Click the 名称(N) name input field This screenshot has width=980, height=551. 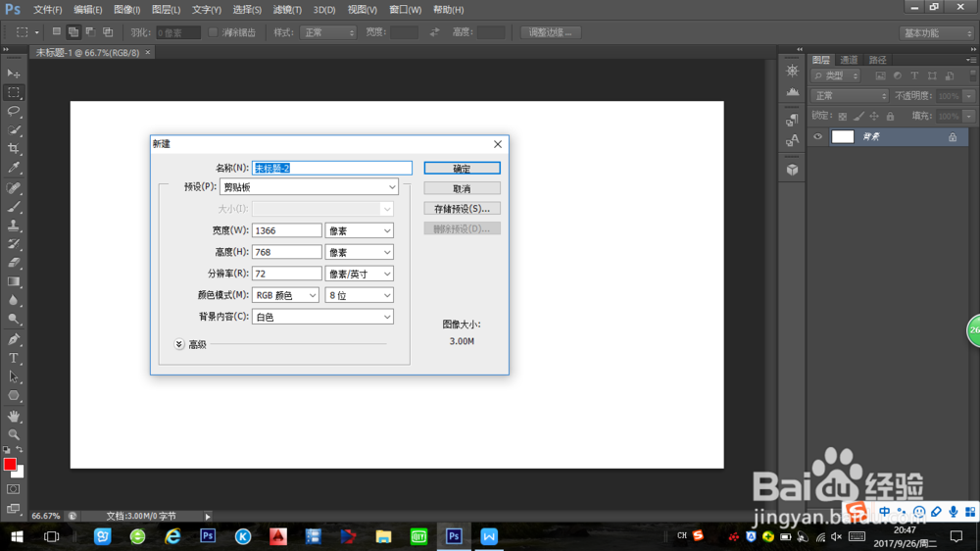(332, 168)
